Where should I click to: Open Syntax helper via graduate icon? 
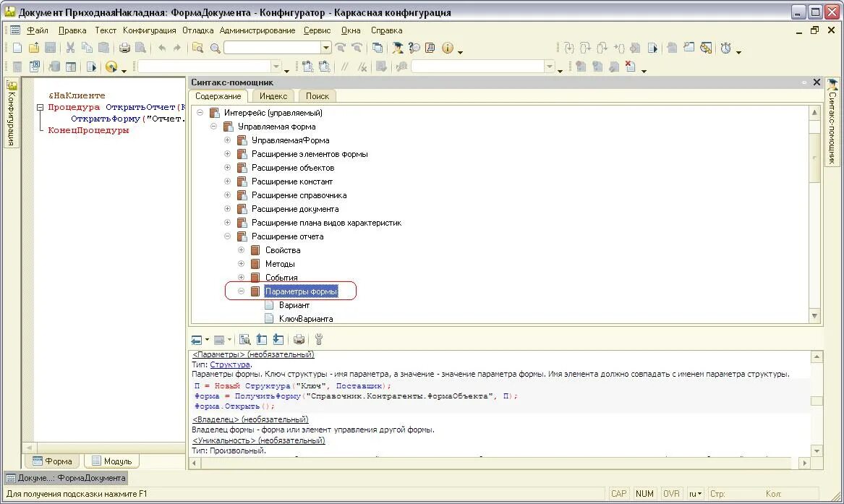[x=397, y=48]
